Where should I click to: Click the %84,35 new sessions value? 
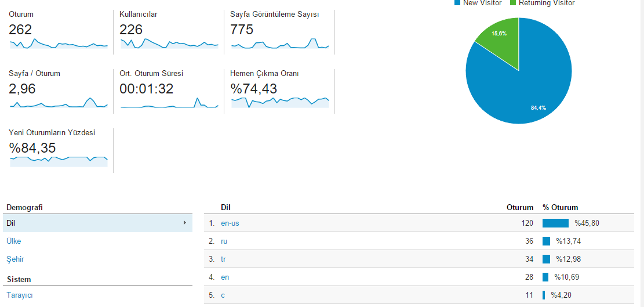32,148
